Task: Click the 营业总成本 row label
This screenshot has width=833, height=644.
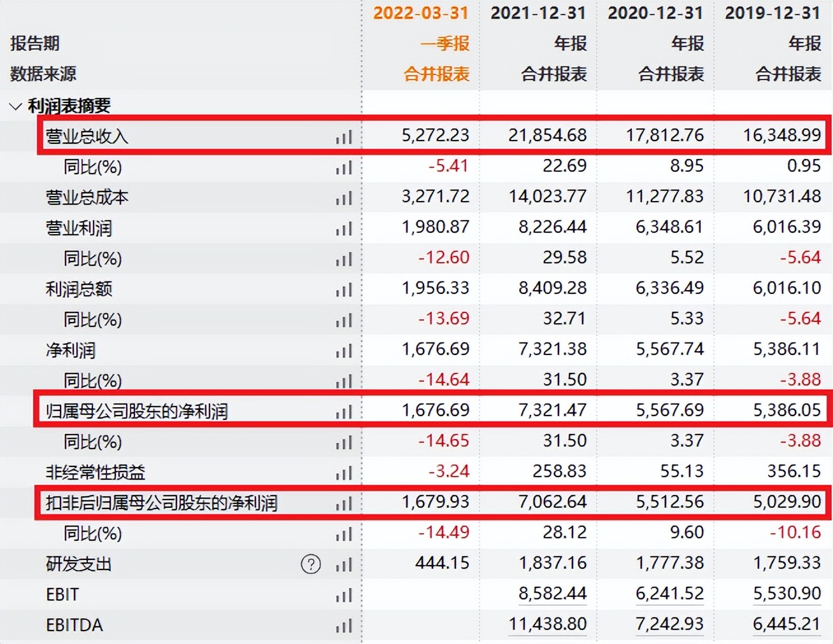Action: [87, 197]
